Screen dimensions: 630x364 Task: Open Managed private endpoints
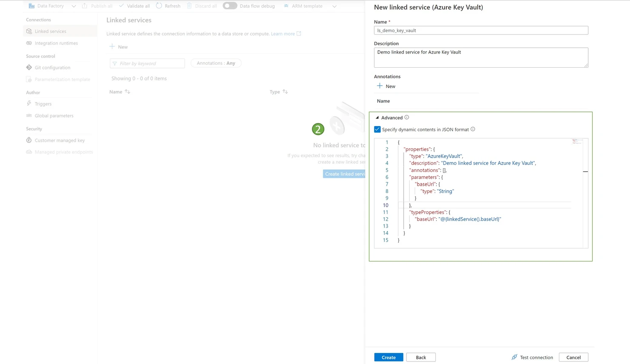click(x=63, y=152)
